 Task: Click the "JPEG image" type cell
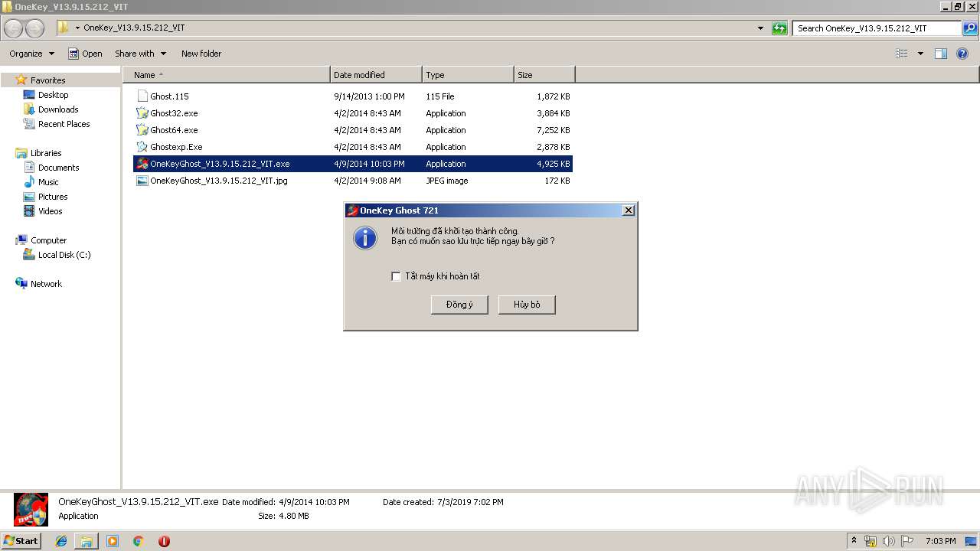[447, 181]
